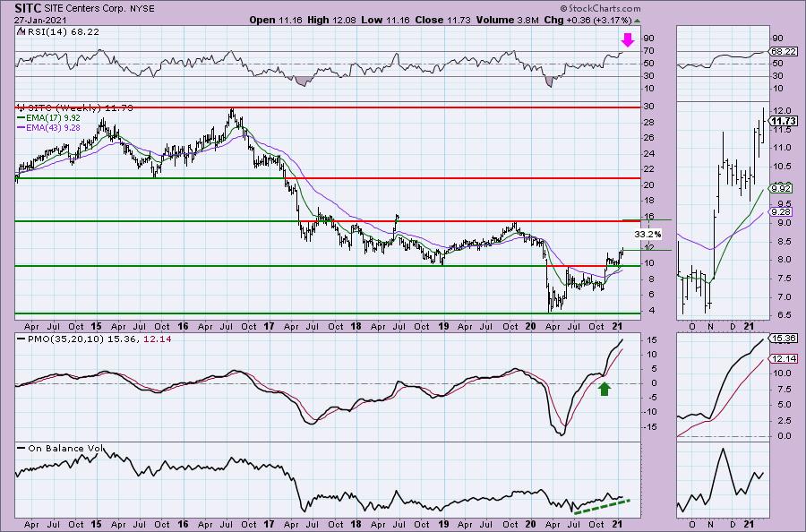Viewport: 806px width, 532px height.
Task: Select the SITC ticker symbol in the title
Action: pyautogui.click(x=27, y=8)
